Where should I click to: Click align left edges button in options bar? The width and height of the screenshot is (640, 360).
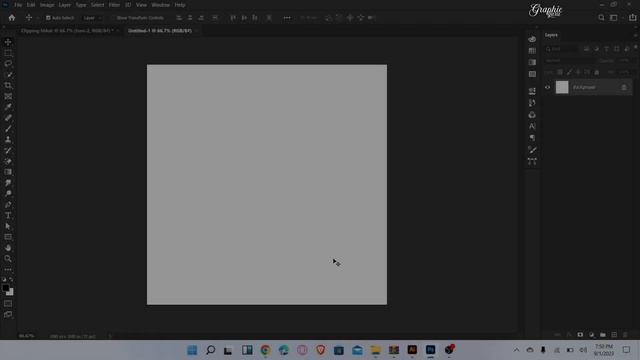pos(179,18)
